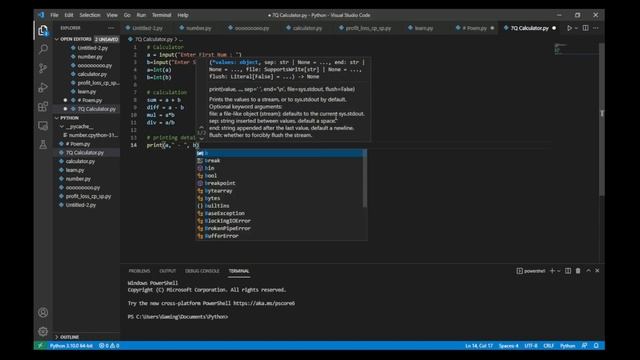This screenshot has width=640, height=360.
Task: Open editor More Actions ellipsis
Action: (x=596, y=28)
